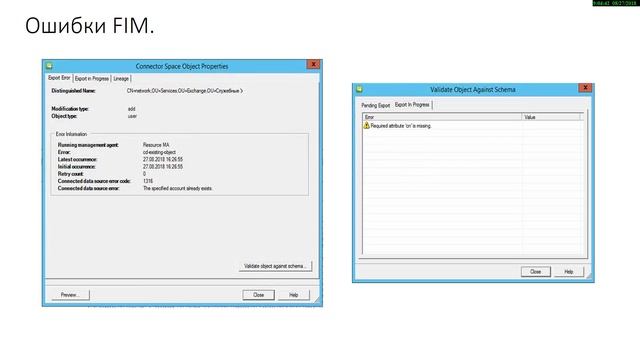
Task: Close the Connector Space Object Properties dialog via Close button
Action: pos(258,295)
